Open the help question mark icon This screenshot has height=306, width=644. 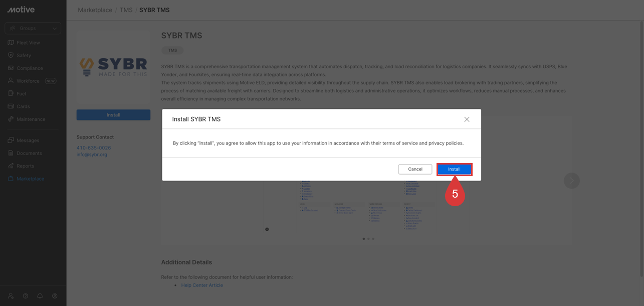pos(26,296)
